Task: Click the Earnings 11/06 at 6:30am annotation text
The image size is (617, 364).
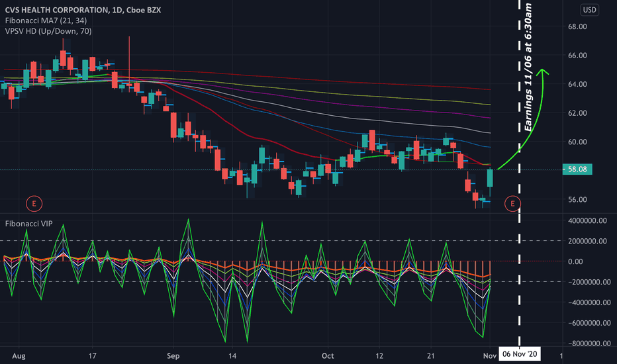Action: click(528, 68)
